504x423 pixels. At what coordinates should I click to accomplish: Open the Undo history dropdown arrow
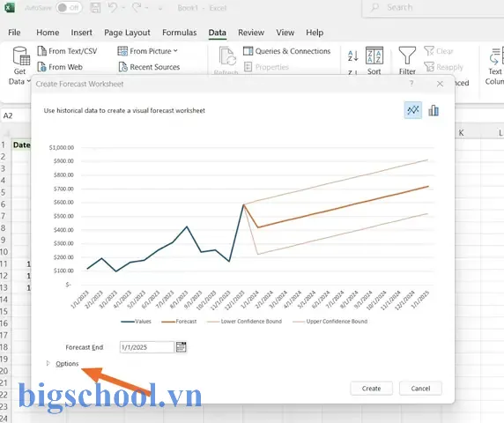coord(123,8)
